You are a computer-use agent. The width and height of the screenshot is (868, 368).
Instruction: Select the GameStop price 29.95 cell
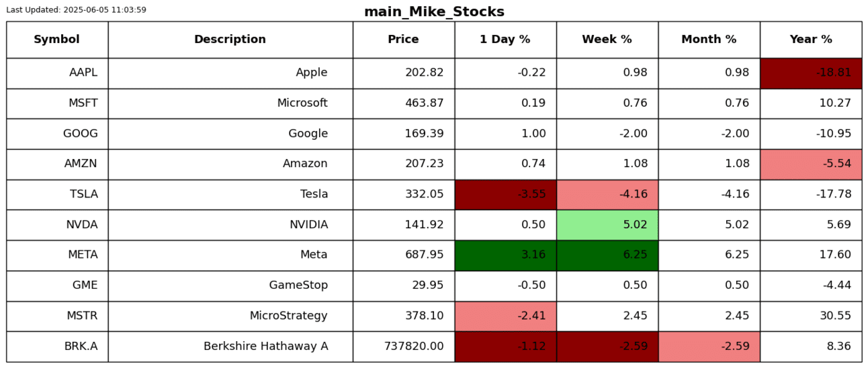(x=403, y=285)
